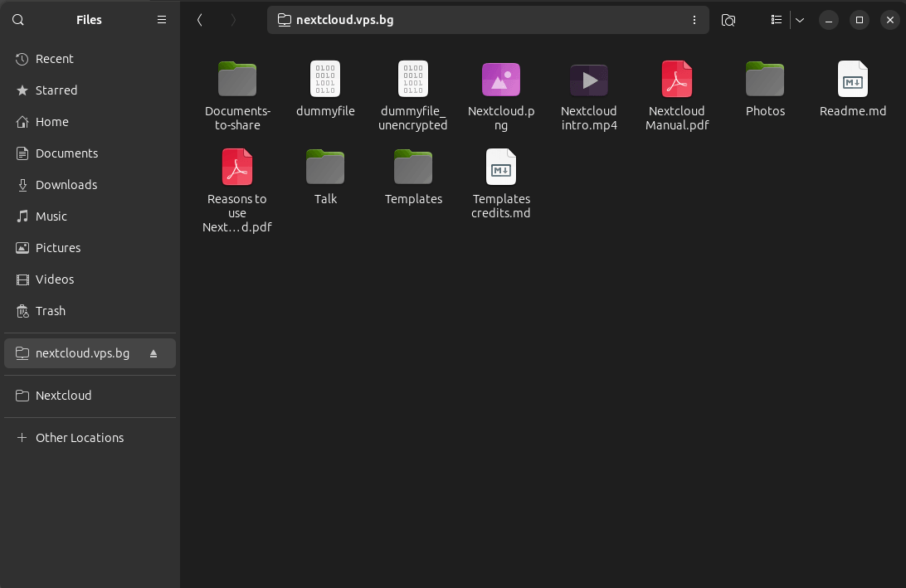The width and height of the screenshot is (906, 588).
Task: Open Starred in the sidebar
Action: click(x=90, y=90)
